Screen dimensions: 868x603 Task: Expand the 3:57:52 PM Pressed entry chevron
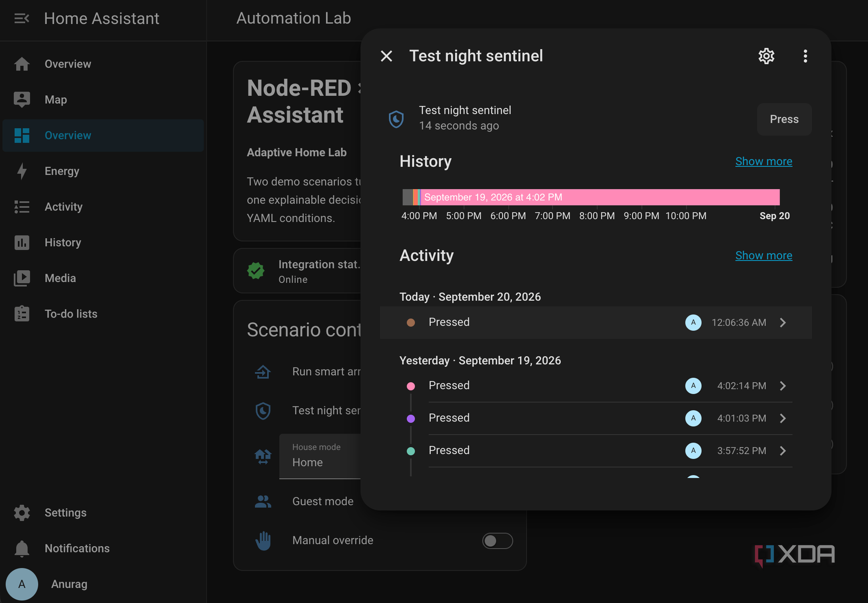(x=783, y=451)
